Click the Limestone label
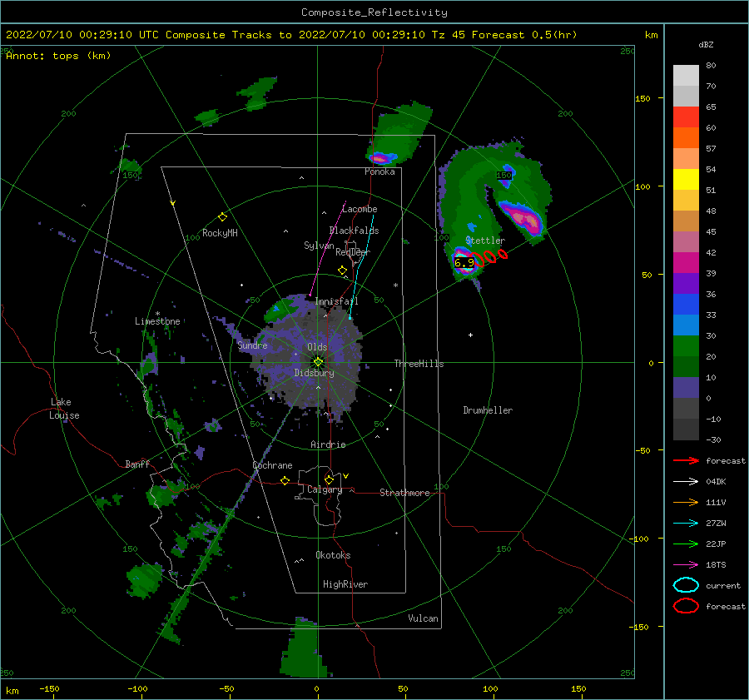Viewport: 749px width, 700px height. pyautogui.click(x=157, y=321)
